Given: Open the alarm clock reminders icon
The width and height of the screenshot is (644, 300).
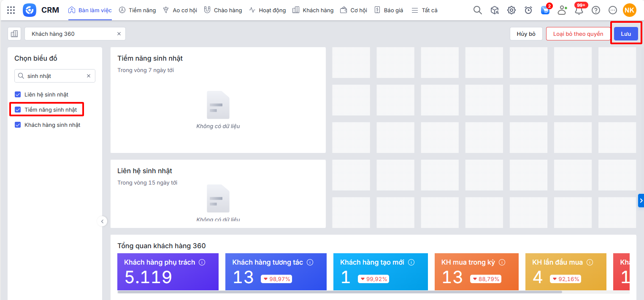Looking at the screenshot, I should (x=528, y=10).
